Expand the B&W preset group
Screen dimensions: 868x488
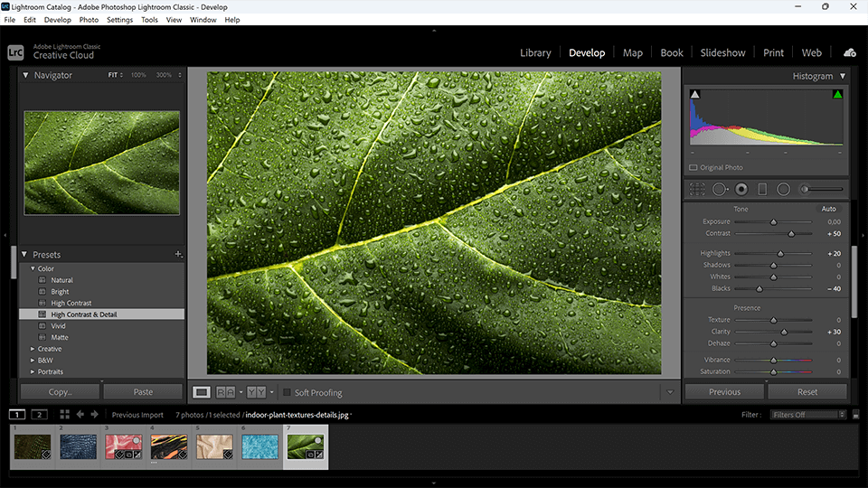(33, 361)
